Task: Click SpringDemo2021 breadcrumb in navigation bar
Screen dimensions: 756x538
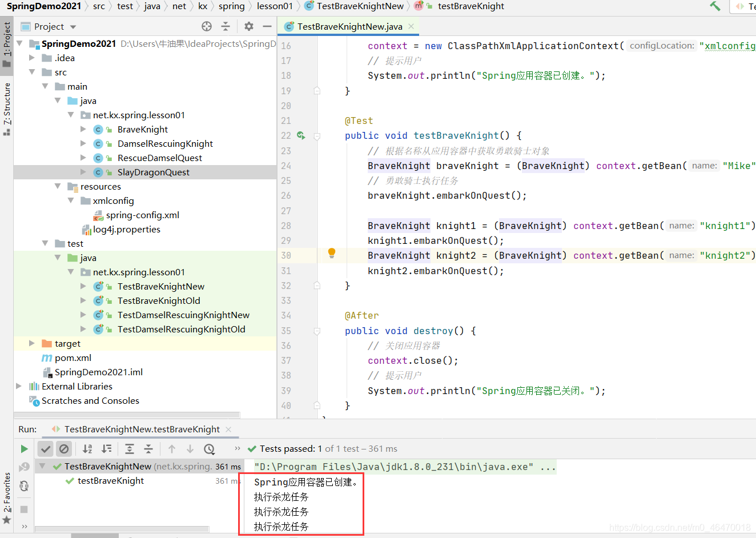Action: coord(44,6)
